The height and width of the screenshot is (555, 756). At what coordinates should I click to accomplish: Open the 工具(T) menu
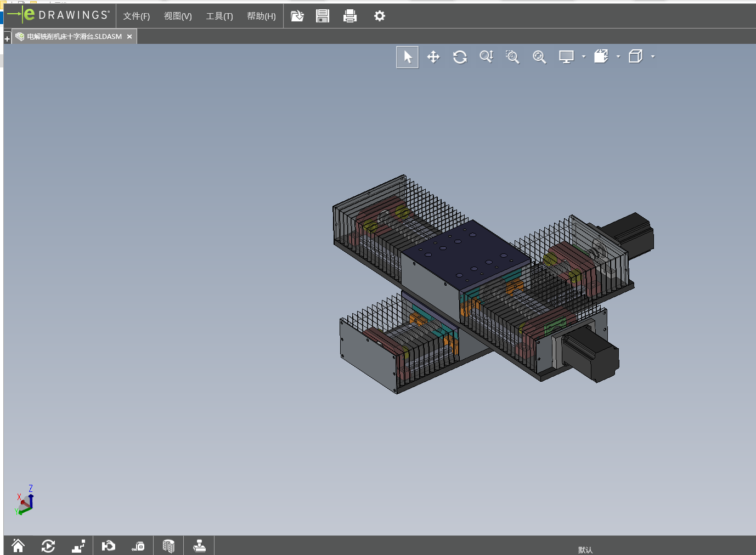219,16
